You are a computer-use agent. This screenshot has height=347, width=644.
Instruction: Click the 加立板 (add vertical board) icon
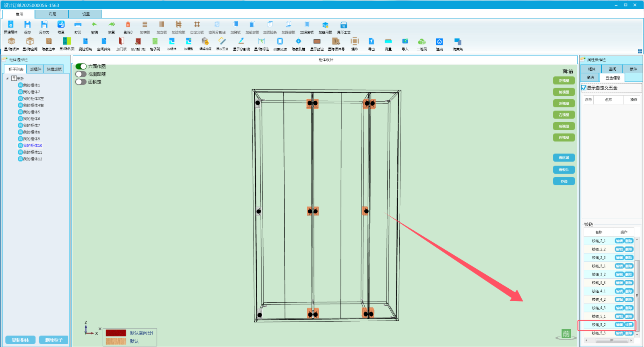[x=162, y=25]
